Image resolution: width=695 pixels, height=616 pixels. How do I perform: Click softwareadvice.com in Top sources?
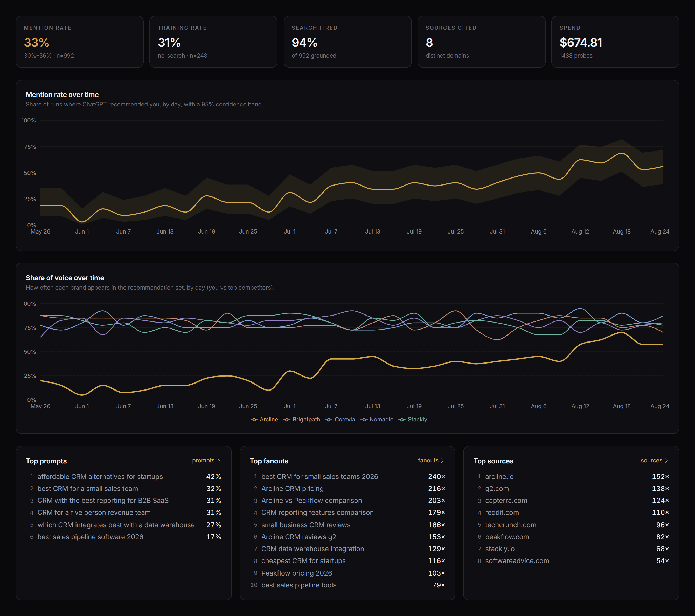(517, 560)
